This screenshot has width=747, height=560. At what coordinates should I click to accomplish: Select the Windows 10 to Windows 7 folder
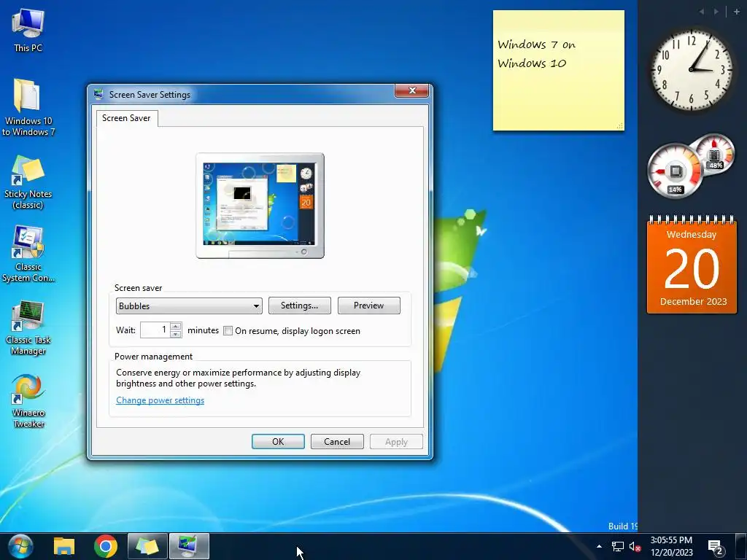click(x=28, y=108)
